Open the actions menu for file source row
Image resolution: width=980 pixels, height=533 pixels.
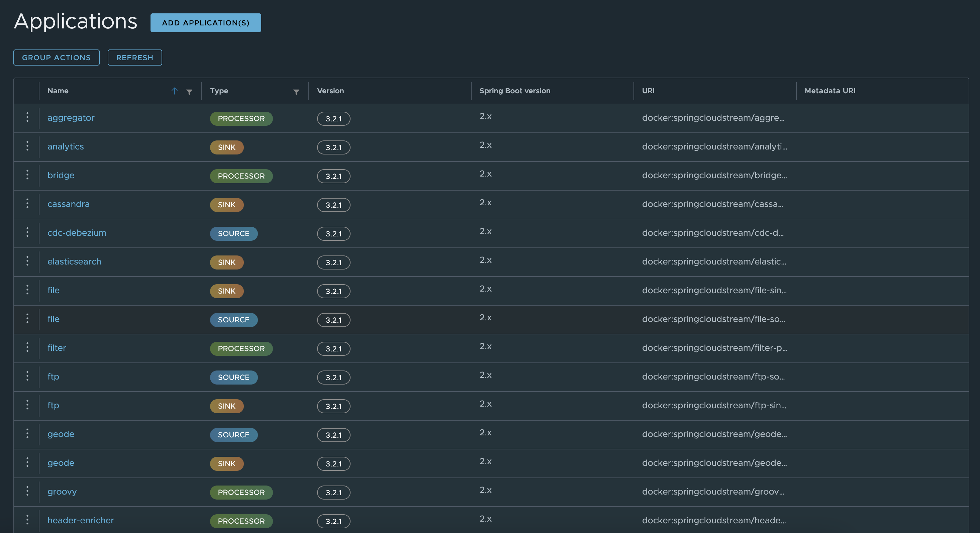pyautogui.click(x=27, y=319)
